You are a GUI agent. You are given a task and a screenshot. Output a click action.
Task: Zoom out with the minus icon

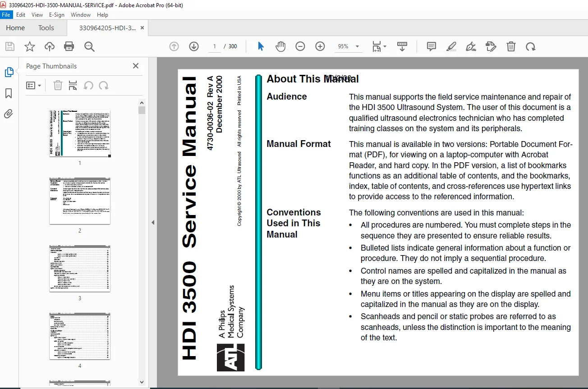pos(300,46)
